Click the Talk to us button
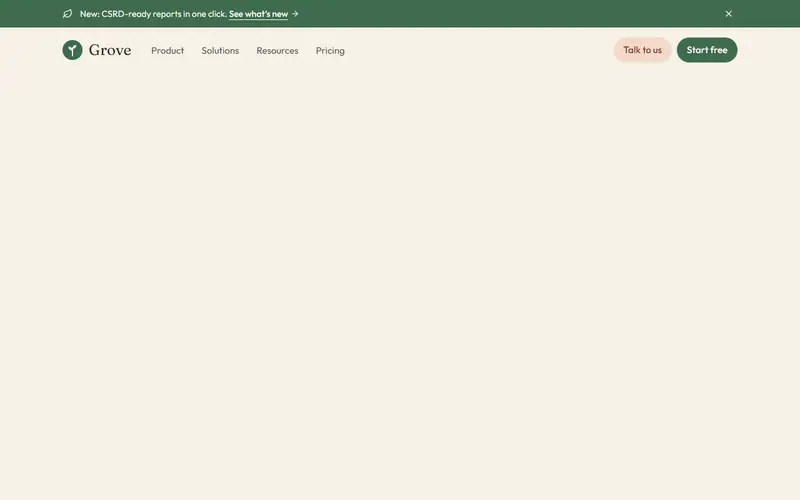Image resolution: width=800 pixels, height=500 pixels. click(x=642, y=50)
